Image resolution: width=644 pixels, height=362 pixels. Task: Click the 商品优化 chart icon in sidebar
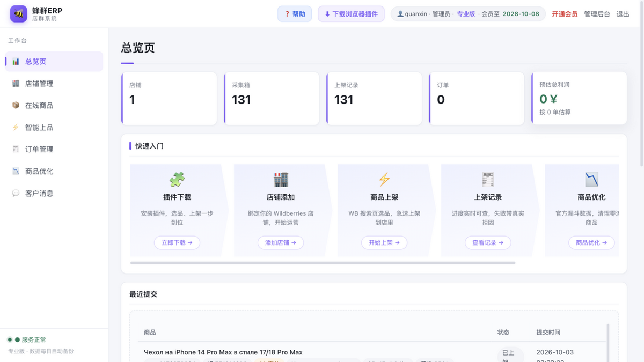click(16, 172)
